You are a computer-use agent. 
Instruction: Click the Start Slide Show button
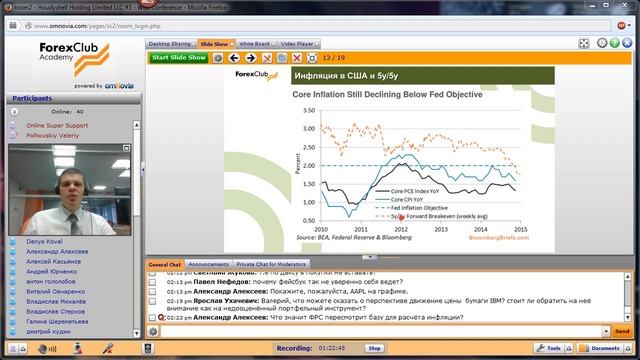pos(178,58)
